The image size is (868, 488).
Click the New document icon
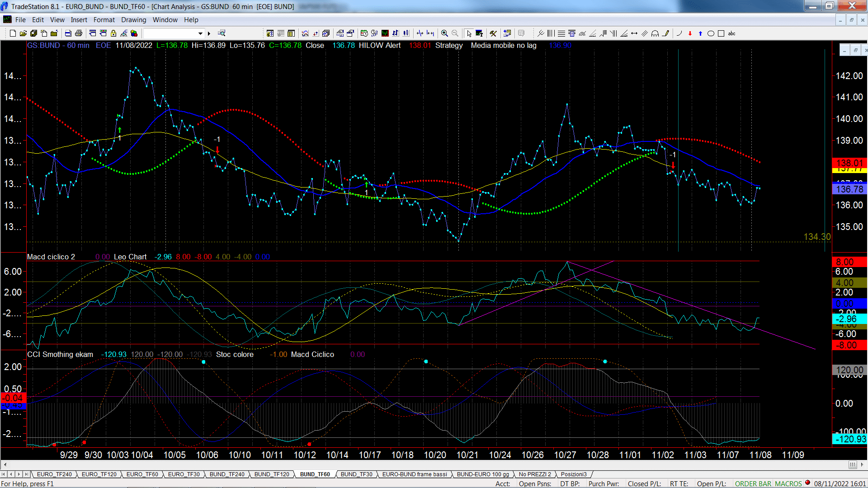pyautogui.click(x=13, y=33)
